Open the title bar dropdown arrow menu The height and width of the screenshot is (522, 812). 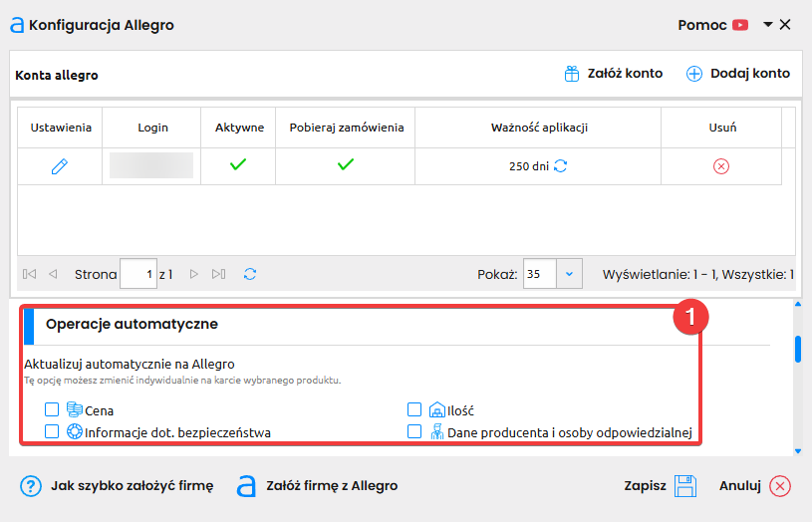pos(768,24)
